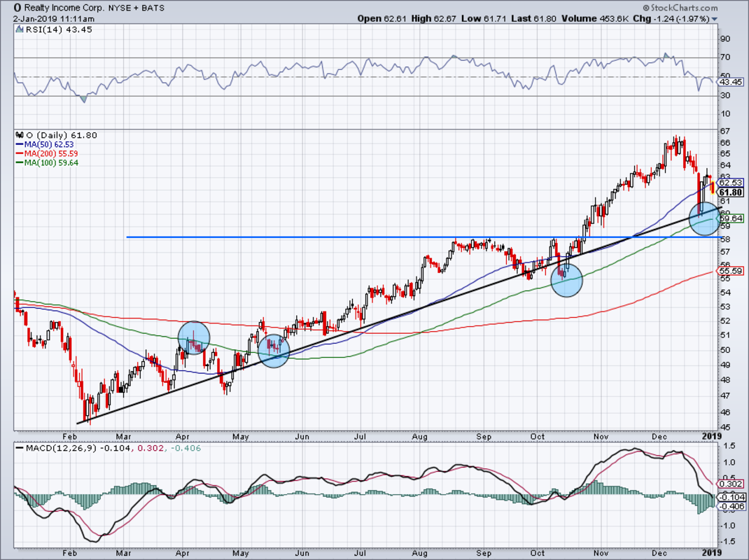Click the 67 price axis label

click(x=725, y=132)
